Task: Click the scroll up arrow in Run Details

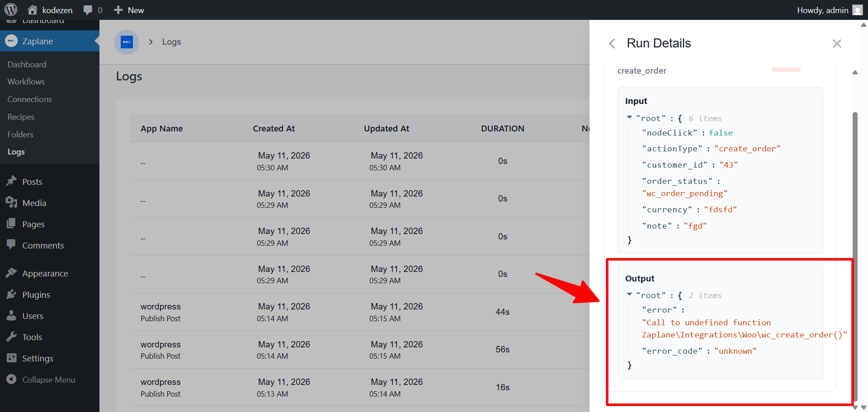Action: pos(855,72)
